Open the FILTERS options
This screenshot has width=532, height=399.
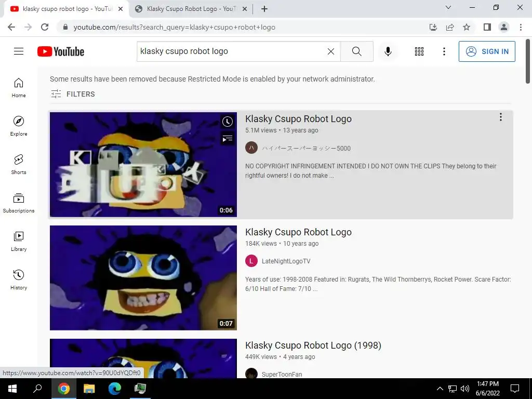coord(73,94)
